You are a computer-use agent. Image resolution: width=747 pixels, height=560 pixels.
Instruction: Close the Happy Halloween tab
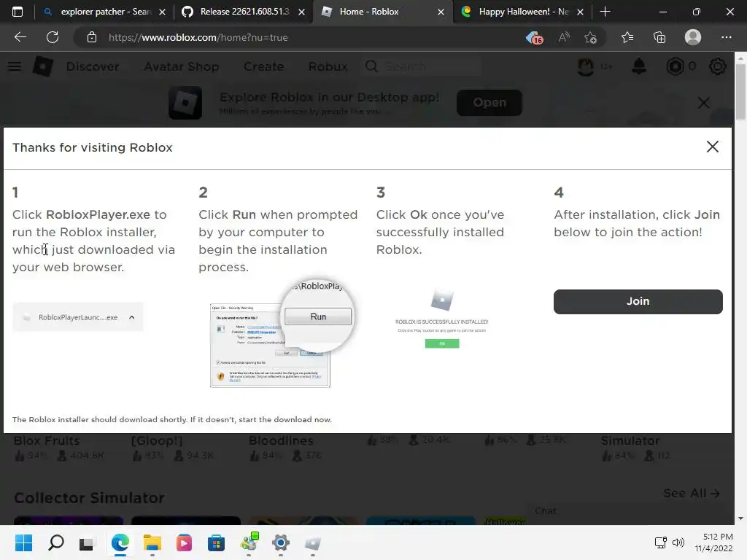tap(580, 12)
